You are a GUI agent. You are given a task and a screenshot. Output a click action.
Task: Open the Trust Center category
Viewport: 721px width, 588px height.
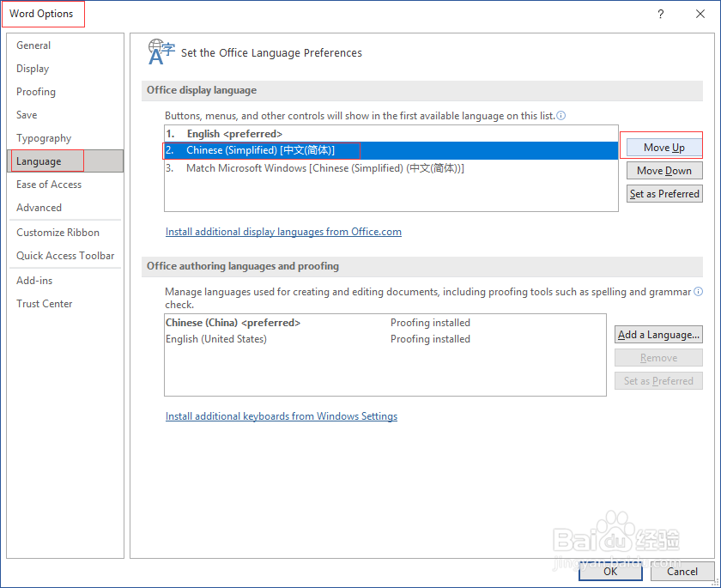pyautogui.click(x=65, y=303)
